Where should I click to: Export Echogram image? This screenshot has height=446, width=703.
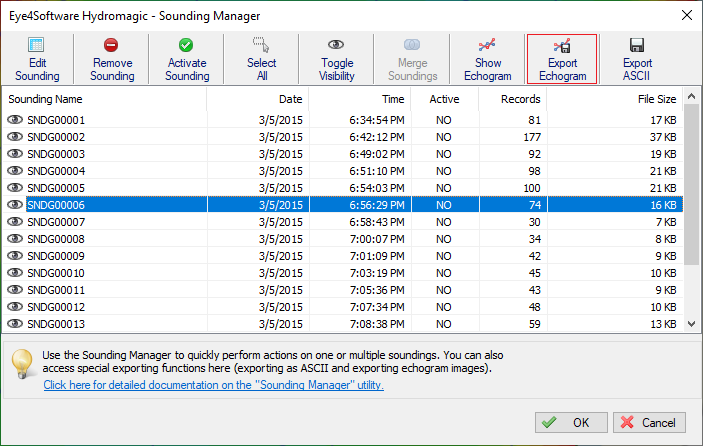pyautogui.click(x=562, y=59)
